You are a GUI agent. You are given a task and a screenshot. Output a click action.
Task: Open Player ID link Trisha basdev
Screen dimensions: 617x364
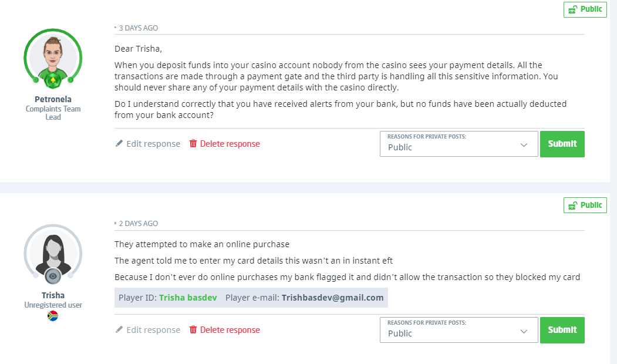coord(188,298)
